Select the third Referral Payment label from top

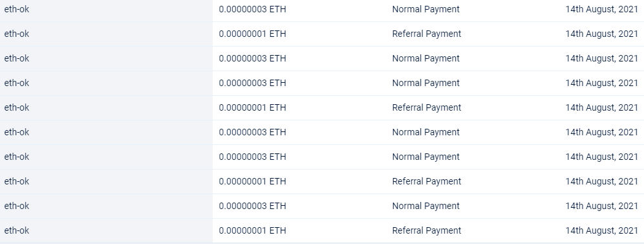(426, 181)
